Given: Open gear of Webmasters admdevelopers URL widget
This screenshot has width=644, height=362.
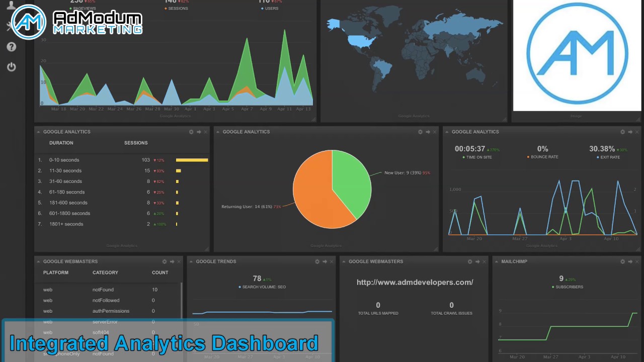Looking at the screenshot, I should click(470, 261).
